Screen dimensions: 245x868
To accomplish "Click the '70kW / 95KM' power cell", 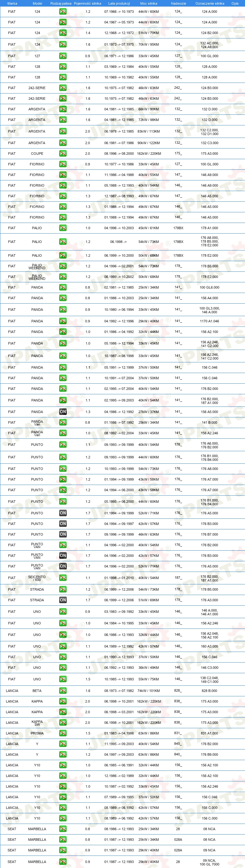I will pyautogui.click(x=149, y=44).
